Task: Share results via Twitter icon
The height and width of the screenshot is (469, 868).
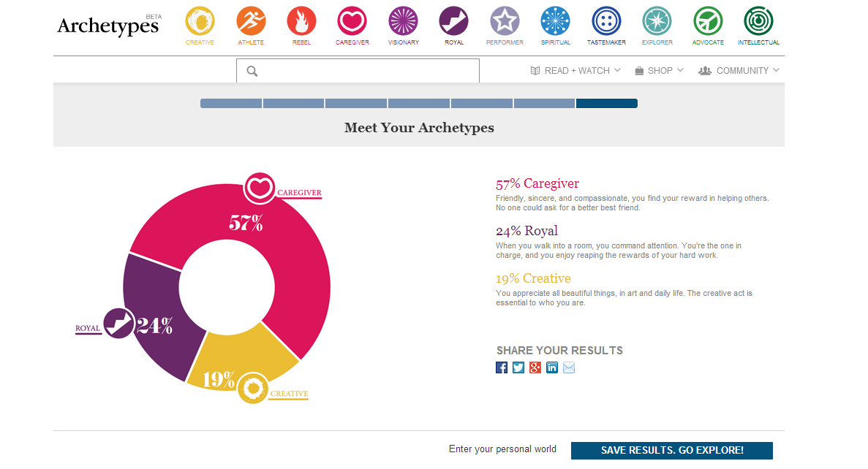Action: click(x=518, y=367)
